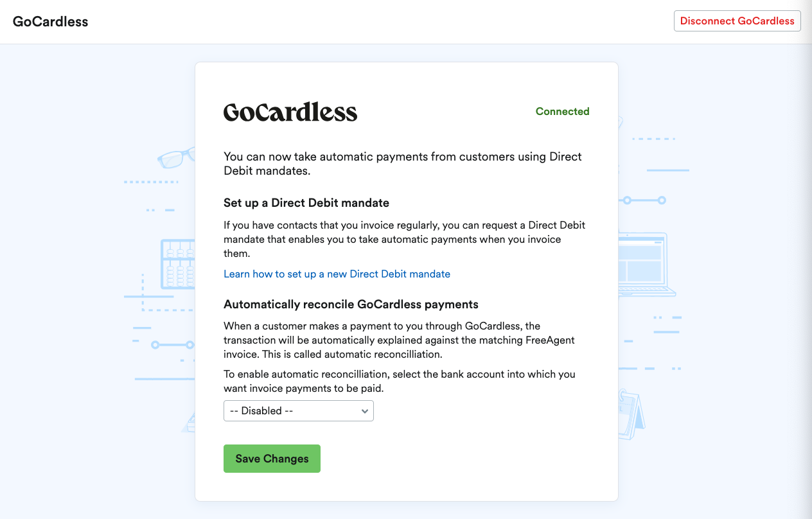The width and height of the screenshot is (812, 519).
Task: Click the GoCardless logo wordmark
Action: click(290, 112)
